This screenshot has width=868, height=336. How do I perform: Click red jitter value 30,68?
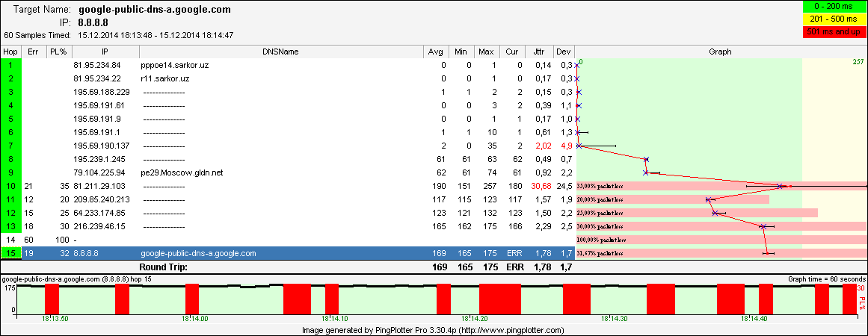point(541,186)
